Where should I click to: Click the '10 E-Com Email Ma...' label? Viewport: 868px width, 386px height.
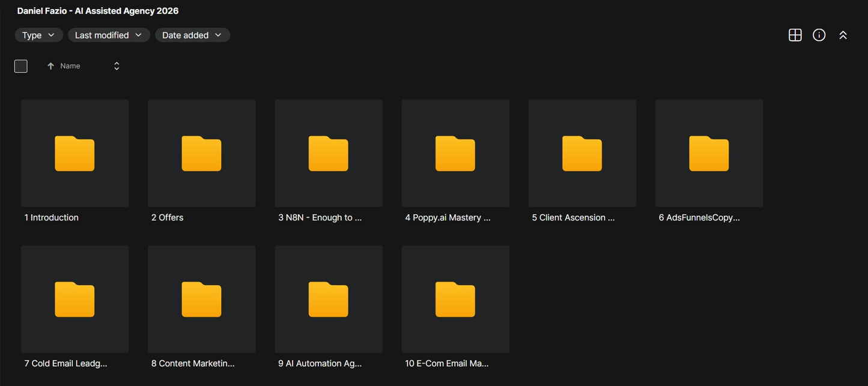click(x=447, y=364)
